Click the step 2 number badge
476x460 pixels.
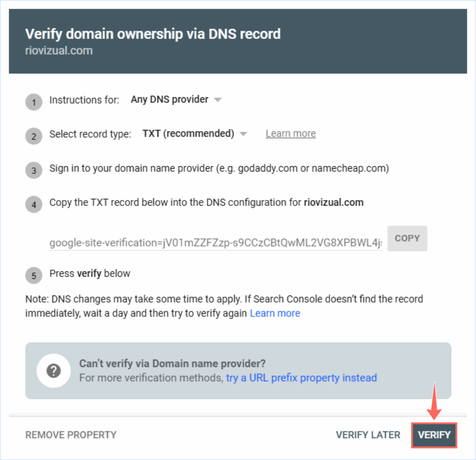(33, 136)
